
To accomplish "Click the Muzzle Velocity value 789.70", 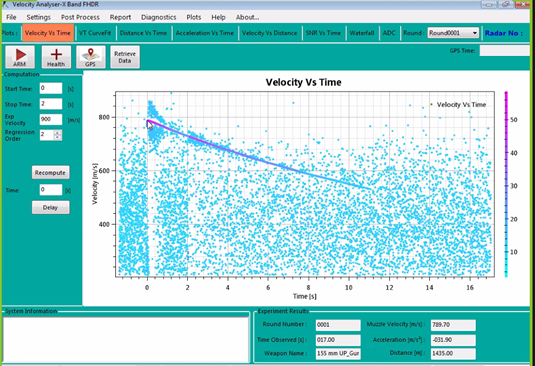I will tap(453, 325).
